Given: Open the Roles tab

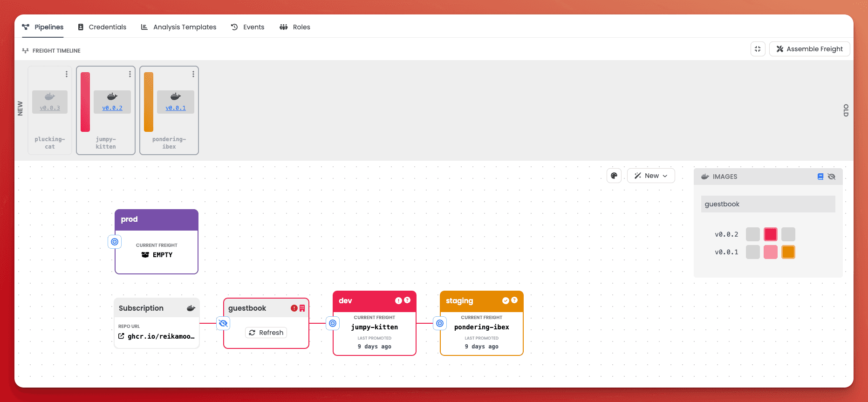Looking at the screenshot, I should point(294,27).
